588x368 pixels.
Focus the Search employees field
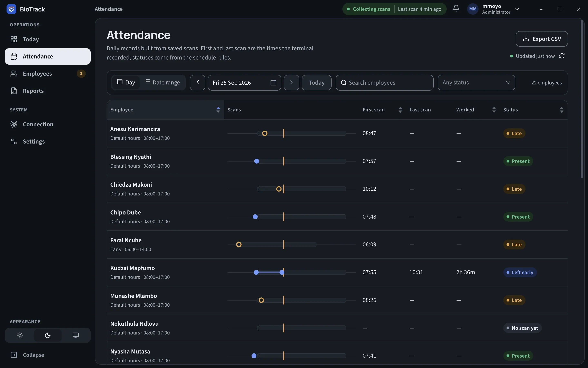384,83
